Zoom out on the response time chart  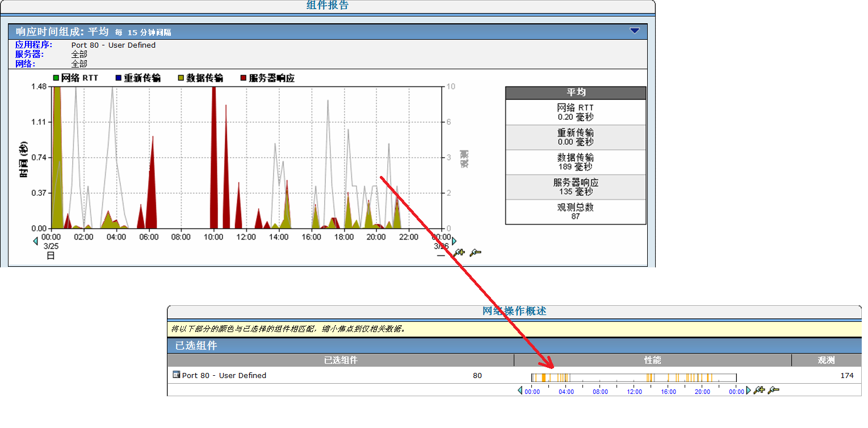click(475, 253)
